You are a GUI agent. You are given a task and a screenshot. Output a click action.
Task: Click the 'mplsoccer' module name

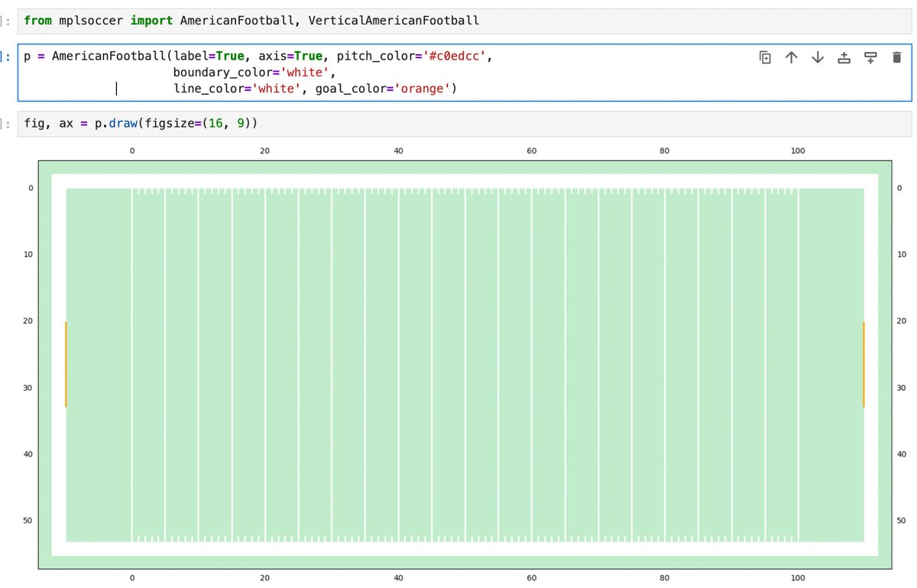[91, 21]
